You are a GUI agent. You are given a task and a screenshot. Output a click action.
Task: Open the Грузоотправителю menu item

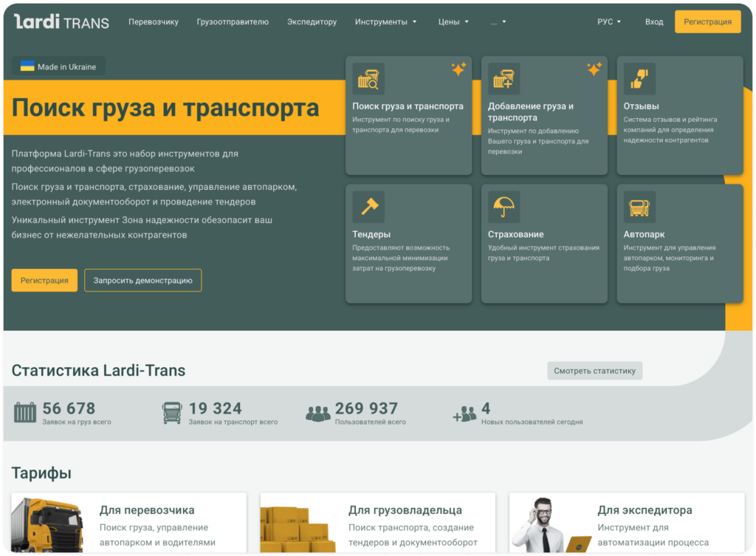click(231, 21)
